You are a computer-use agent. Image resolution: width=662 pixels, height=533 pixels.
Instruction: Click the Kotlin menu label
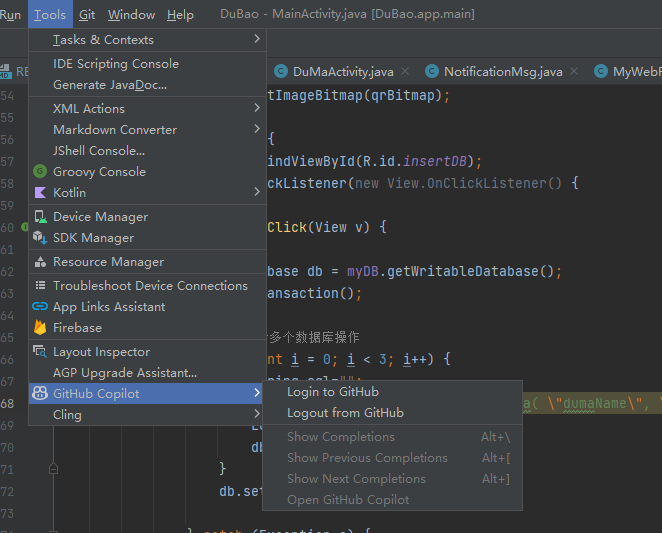pyautogui.click(x=70, y=193)
